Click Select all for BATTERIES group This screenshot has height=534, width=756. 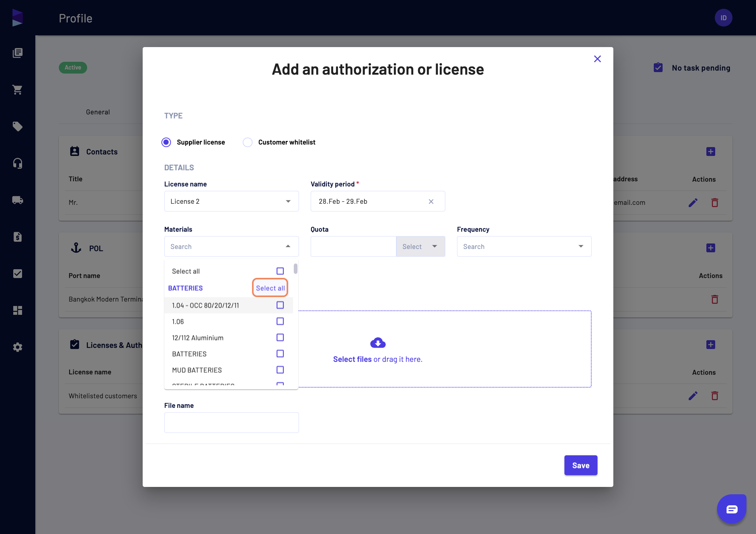270,288
